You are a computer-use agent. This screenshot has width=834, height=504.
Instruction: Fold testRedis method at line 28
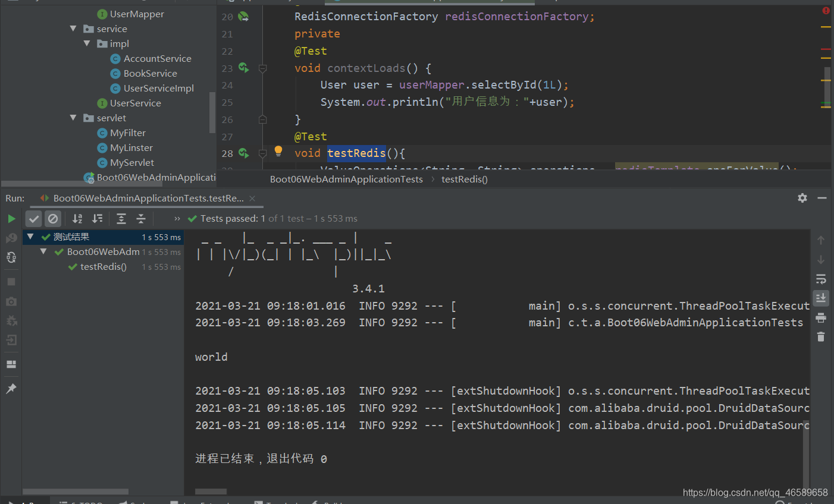click(263, 153)
